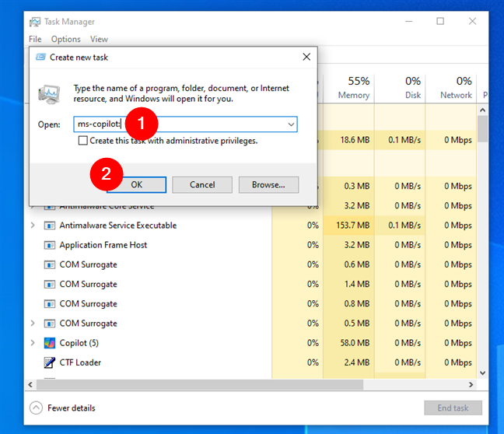Select the Antimalware Service Executable process name
Screen dimensions: 504x434
point(118,226)
